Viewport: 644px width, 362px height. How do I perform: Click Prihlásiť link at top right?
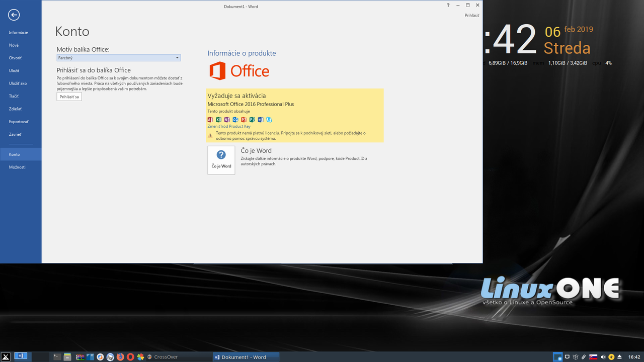tap(472, 16)
